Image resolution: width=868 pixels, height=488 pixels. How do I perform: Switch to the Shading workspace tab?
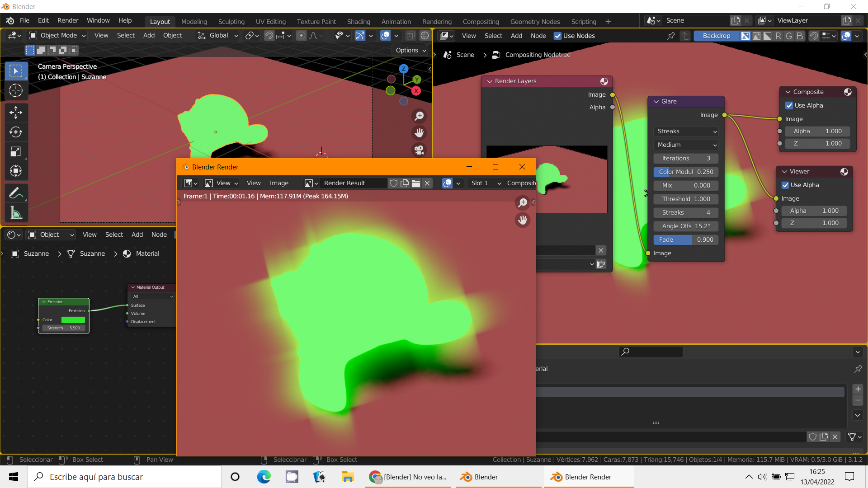pyautogui.click(x=359, y=21)
